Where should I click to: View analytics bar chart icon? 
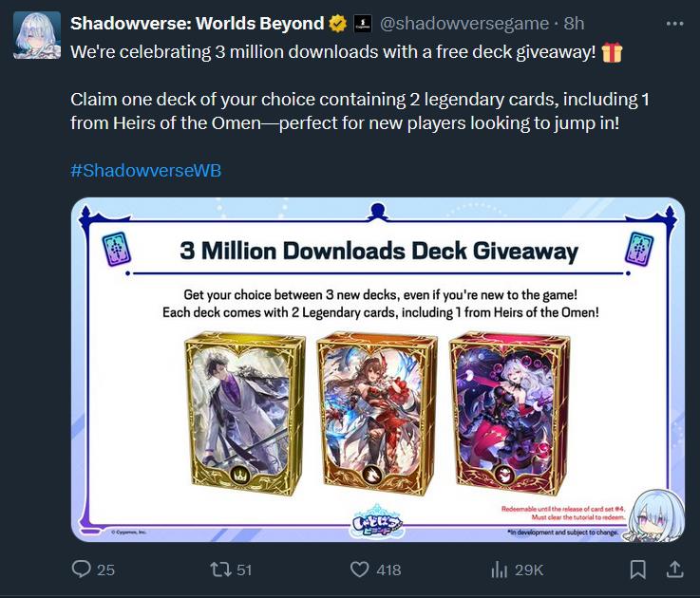tap(499, 570)
